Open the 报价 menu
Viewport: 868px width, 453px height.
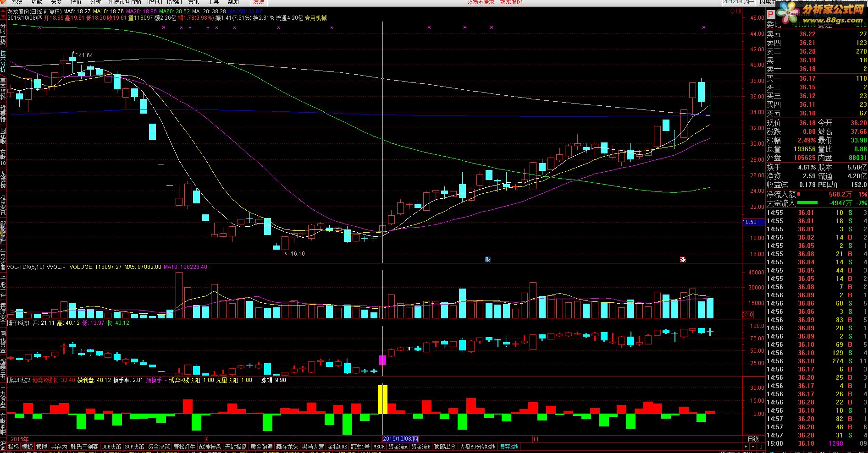(x=76, y=2)
